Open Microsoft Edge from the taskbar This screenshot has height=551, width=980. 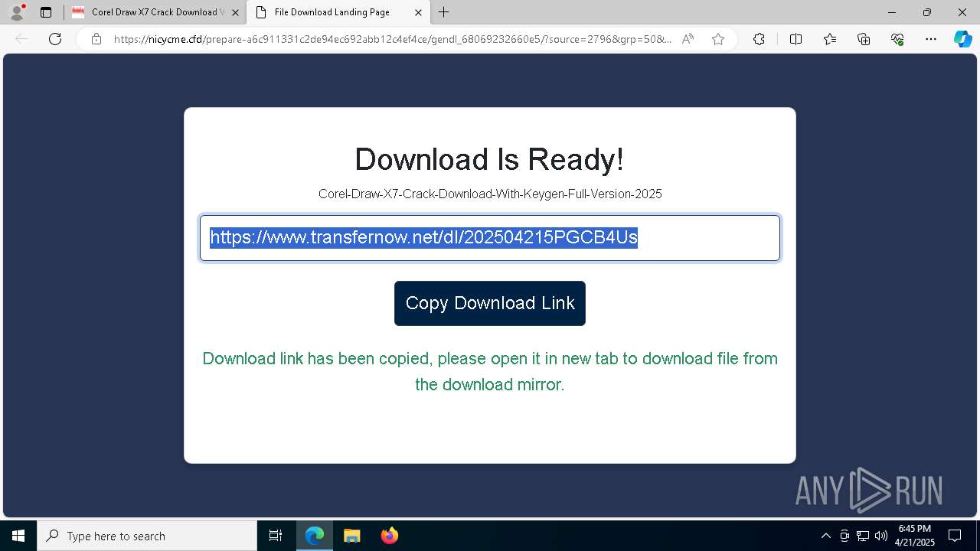click(x=315, y=536)
